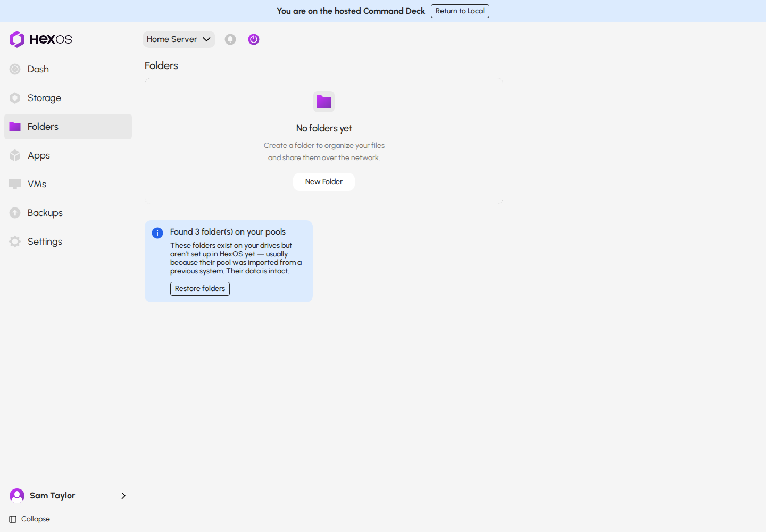This screenshot has width=766, height=532.
Task: Click the New Folder button
Action: pos(324,182)
